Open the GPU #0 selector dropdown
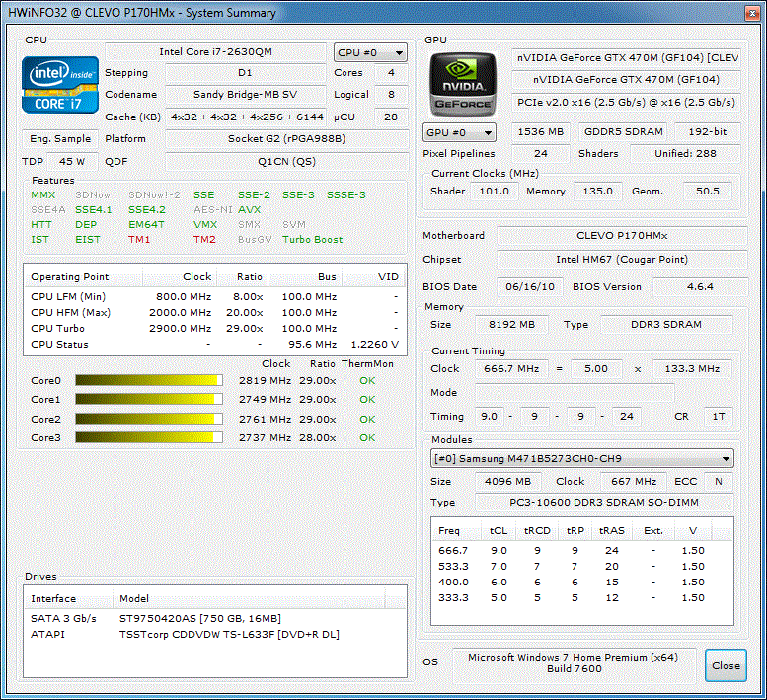The height and width of the screenshot is (700, 767). click(459, 132)
